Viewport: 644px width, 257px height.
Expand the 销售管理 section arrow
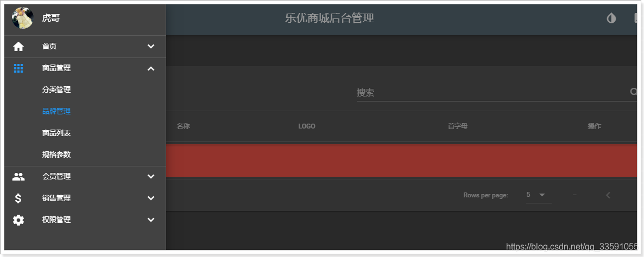(151, 198)
